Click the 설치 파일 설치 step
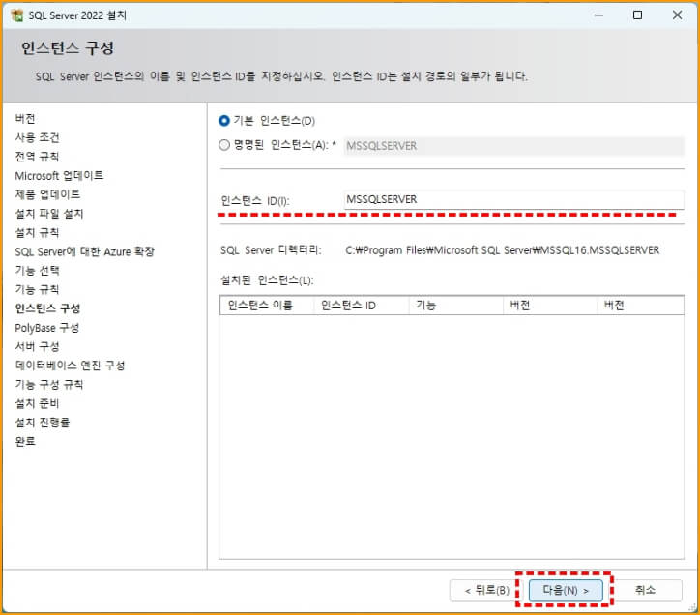The height and width of the screenshot is (615, 700). (x=49, y=214)
